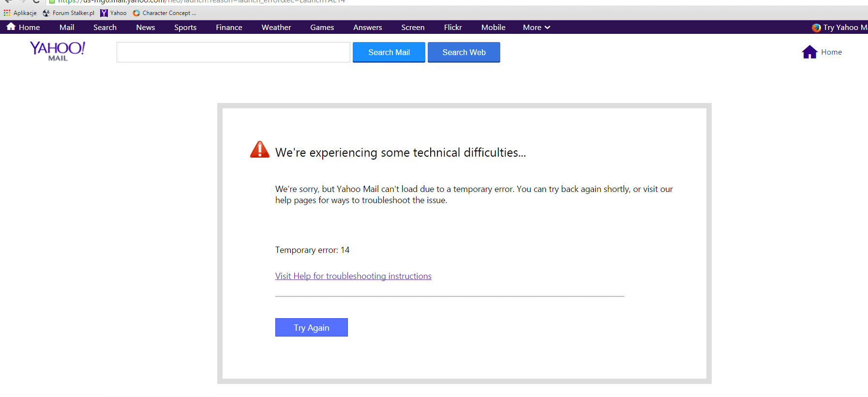The width and height of the screenshot is (868, 397).
Task: Click the Yahoo Mail logo
Action: [58, 51]
